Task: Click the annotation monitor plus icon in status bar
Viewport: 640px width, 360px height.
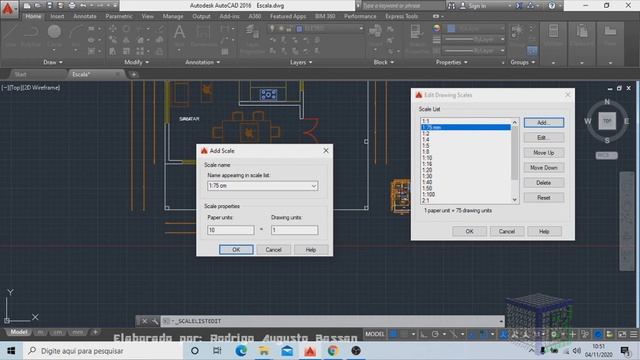Action: 573,334
